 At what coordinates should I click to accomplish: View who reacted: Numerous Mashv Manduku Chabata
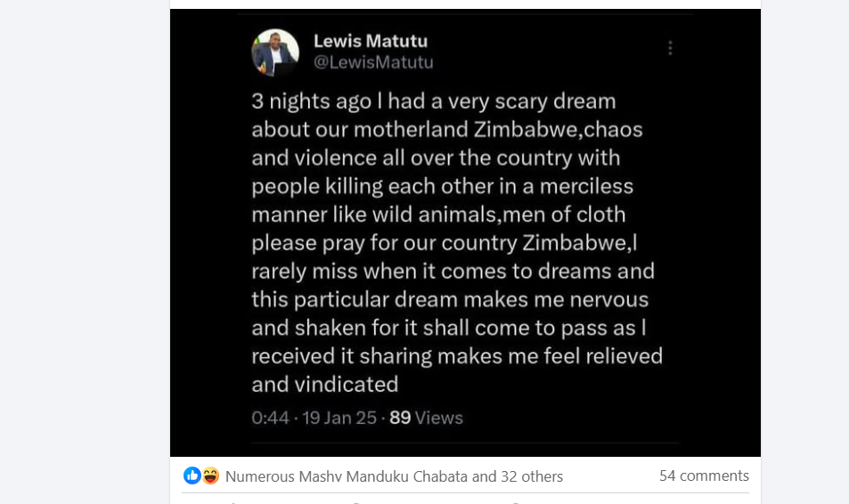coord(347,476)
